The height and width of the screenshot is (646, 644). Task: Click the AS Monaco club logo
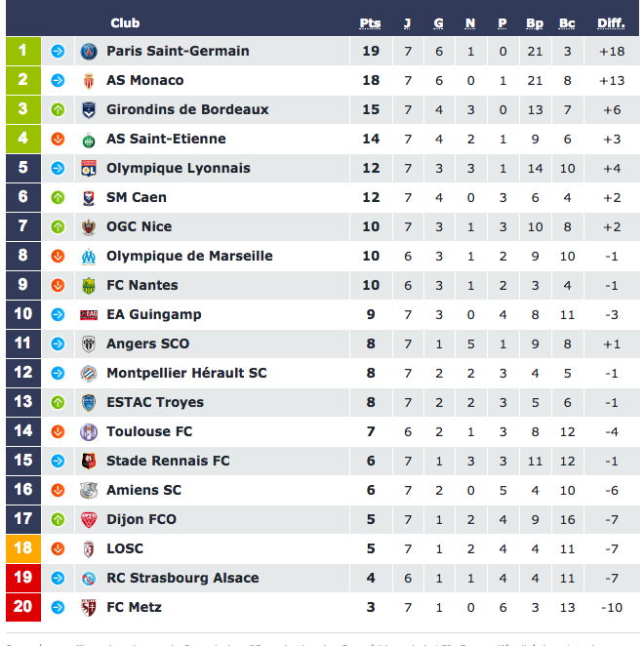tap(89, 81)
